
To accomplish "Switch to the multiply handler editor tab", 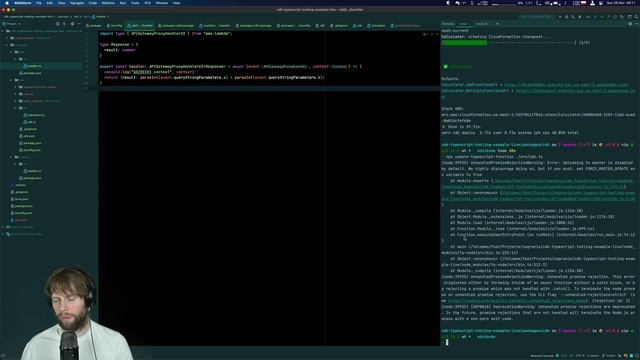I will coord(214,25).
